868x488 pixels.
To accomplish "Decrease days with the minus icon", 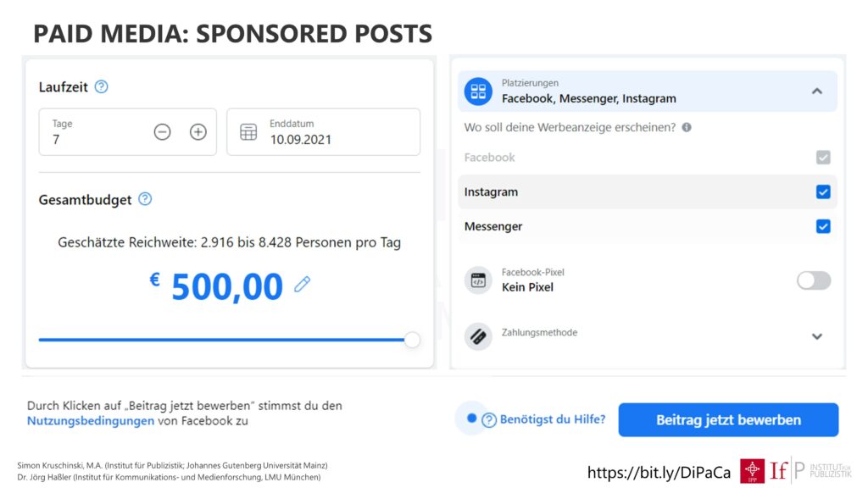I will 162,132.
